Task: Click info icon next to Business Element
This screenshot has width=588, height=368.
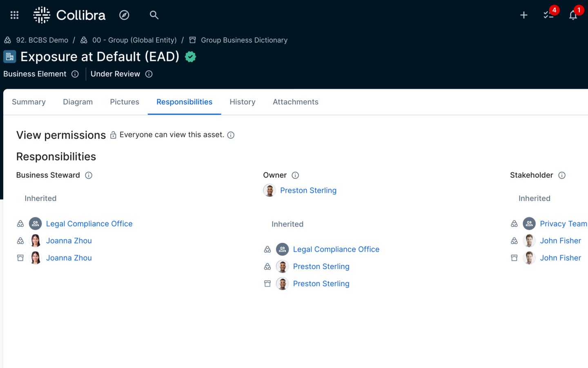Action: (x=75, y=74)
